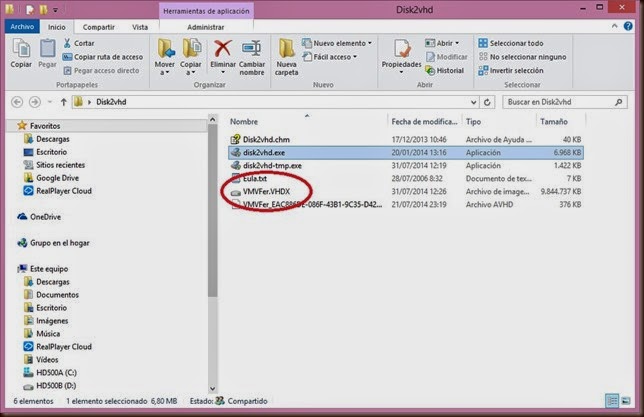
Task: Click the Pegar clipboard icon
Action: pyautogui.click(x=47, y=53)
